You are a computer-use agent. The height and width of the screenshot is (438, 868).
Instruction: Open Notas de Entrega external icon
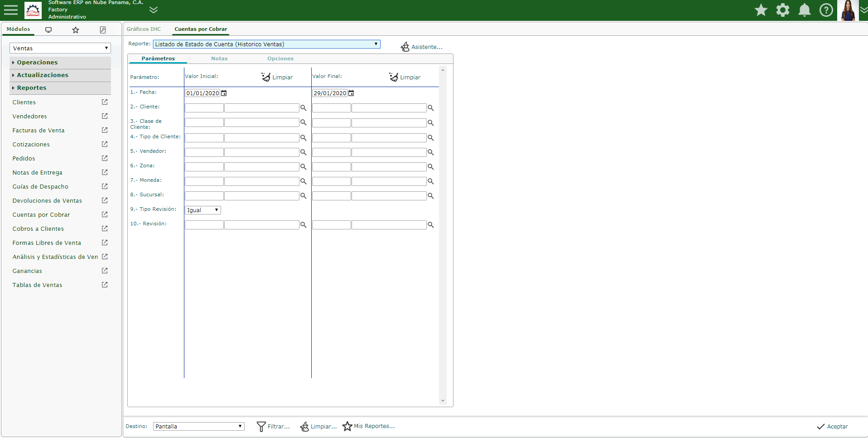tap(105, 172)
